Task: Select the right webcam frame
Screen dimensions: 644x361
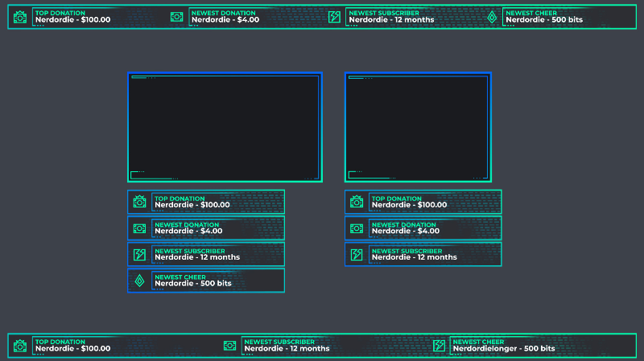Action: (x=418, y=128)
